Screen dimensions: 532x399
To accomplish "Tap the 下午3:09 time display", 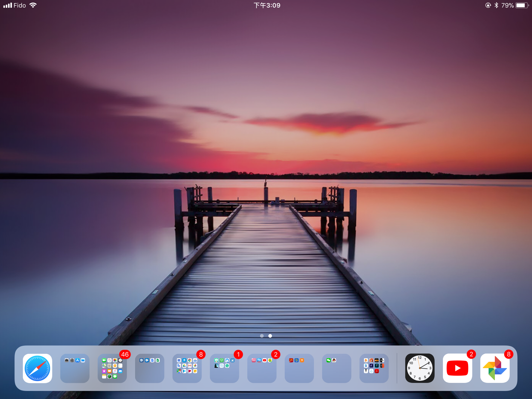I will [267, 5].
